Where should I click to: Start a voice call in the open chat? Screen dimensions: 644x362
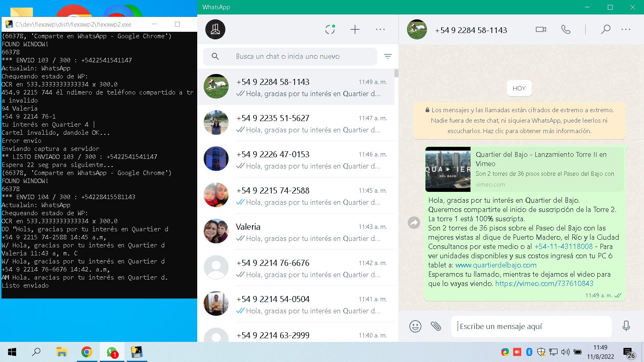[566, 29]
